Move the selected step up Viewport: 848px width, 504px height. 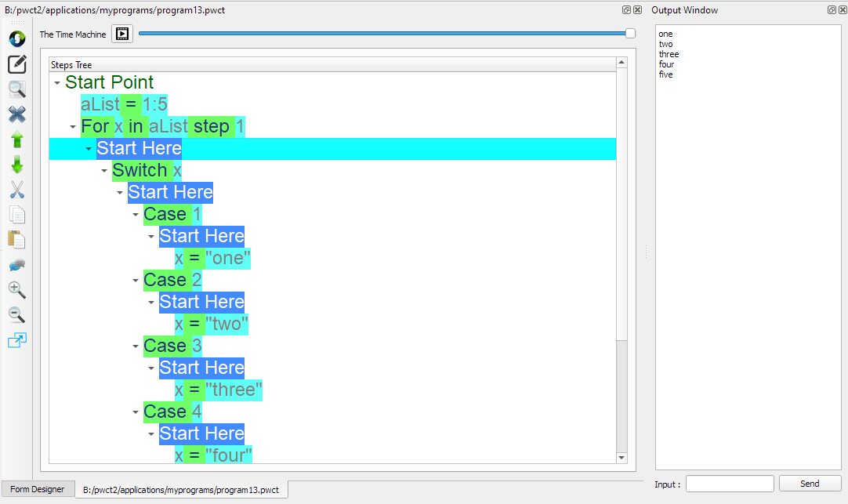pyautogui.click(x=16, y=140)
